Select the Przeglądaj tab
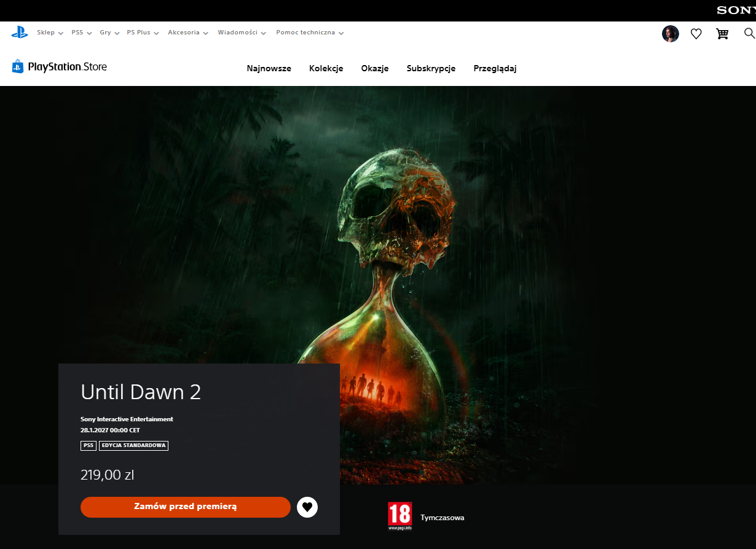756x549 pixels. (495, 68)
